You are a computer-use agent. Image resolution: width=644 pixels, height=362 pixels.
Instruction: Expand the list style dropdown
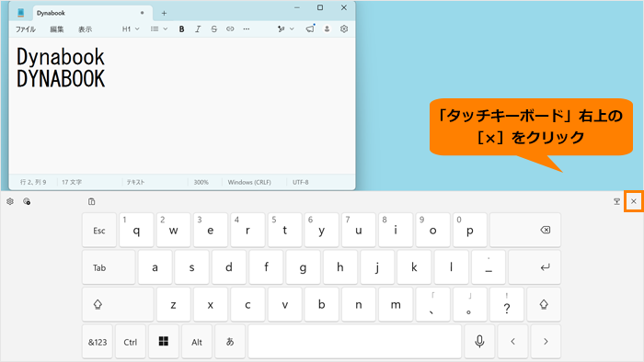click(159, 29)
